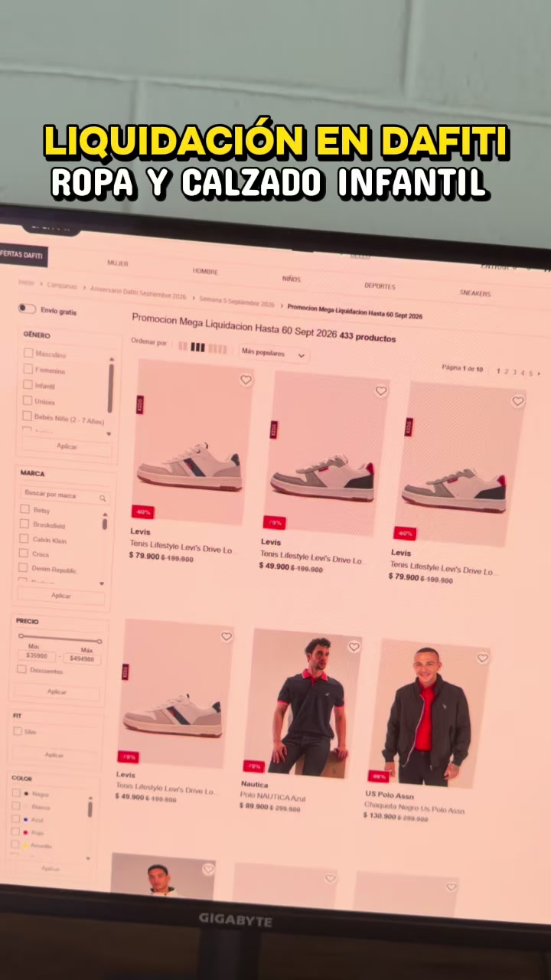Viewport: 551px width, 980px height.
Task: Click down arrow in the Género list
Action: pyautogui.click(x=109, y=433)
